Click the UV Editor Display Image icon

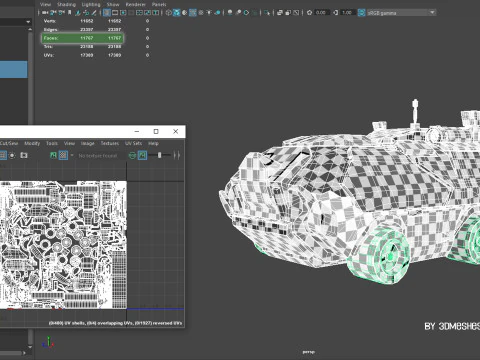pyautogui.click(x=53, y=155)
